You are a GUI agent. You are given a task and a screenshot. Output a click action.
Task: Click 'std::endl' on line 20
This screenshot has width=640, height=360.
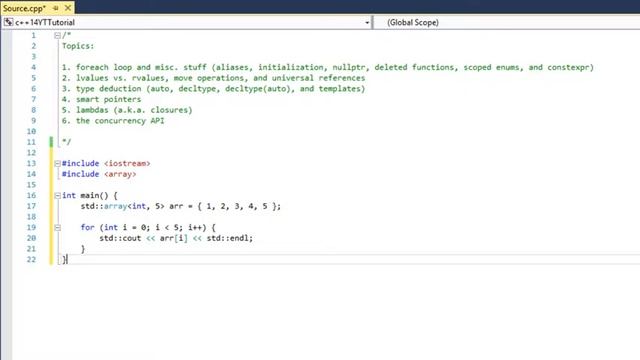(x=227, y=238)
